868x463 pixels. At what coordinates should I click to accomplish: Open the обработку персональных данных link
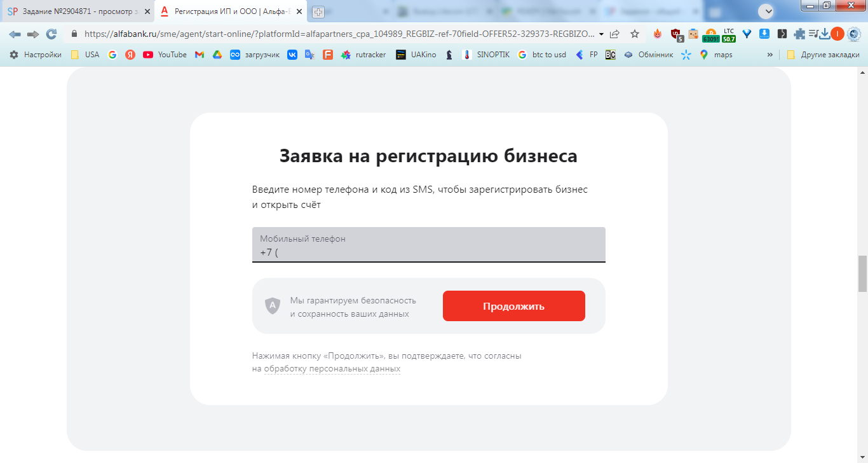332,369
